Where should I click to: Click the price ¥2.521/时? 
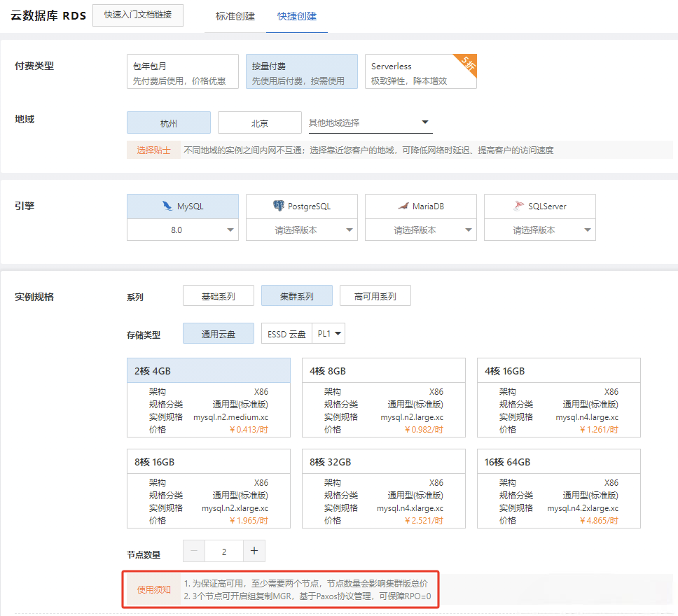pyautogui.click(x=424, y=521)
